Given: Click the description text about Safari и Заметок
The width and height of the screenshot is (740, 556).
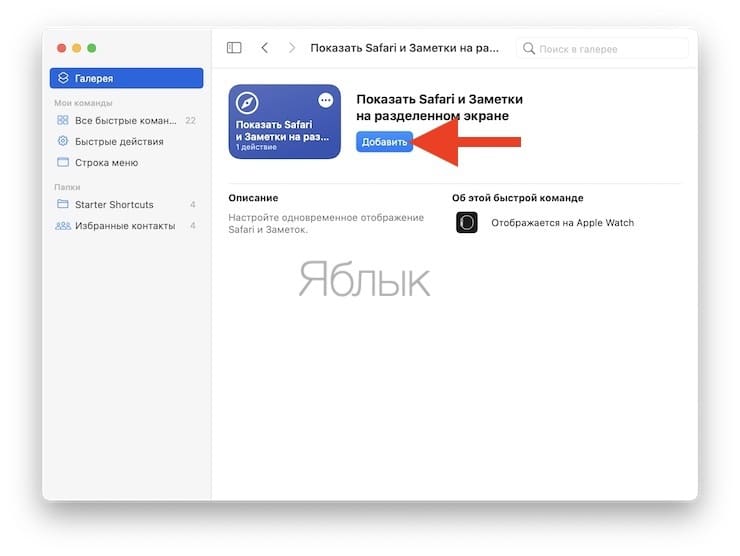Looking at the screenshot, I should 326,224.
